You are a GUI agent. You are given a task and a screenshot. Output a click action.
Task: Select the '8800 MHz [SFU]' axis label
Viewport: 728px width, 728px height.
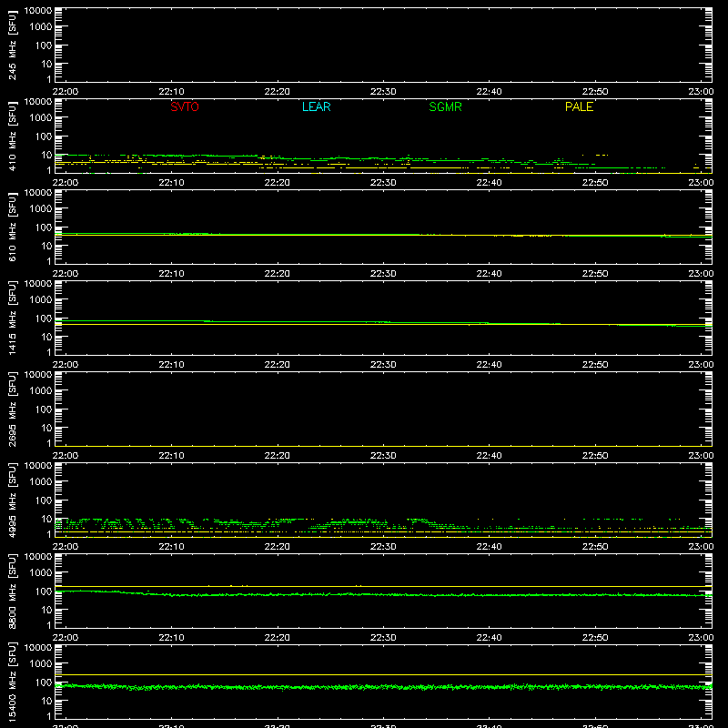tap(13, 591)
